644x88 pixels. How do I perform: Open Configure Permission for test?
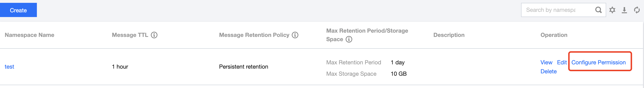tap(599, 62)
